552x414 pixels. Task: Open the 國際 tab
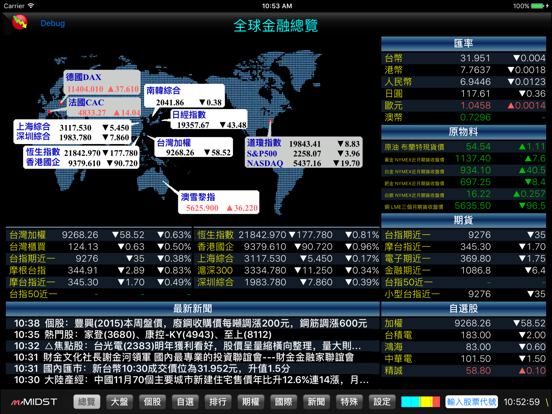(283, 402)
